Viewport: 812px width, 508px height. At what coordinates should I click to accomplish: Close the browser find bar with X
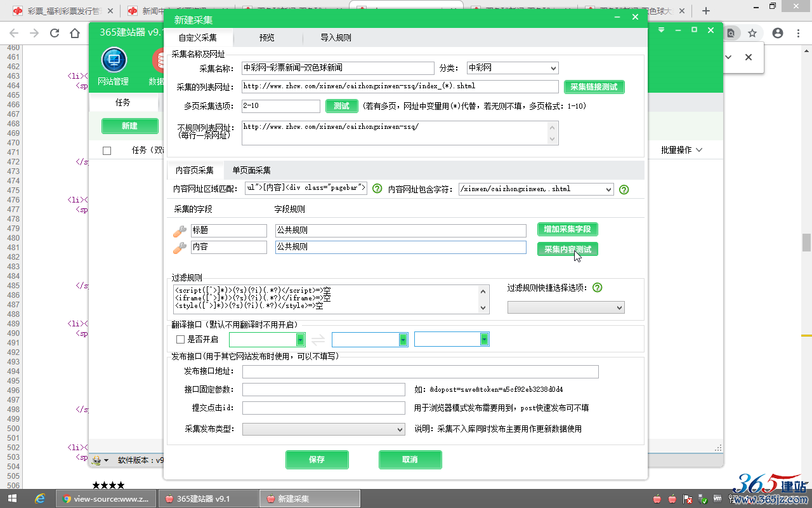click(x=749, y=57)
